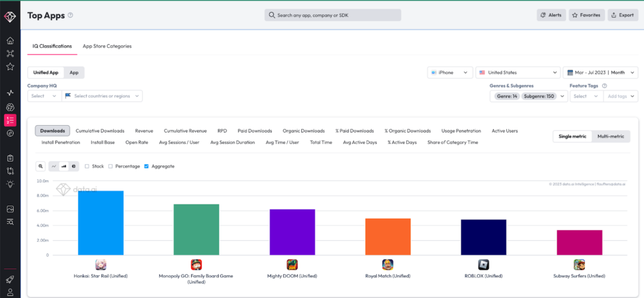Screen dimensions: 644x298
Task: Switch to bar chart view
Action: tap(64, 166)
